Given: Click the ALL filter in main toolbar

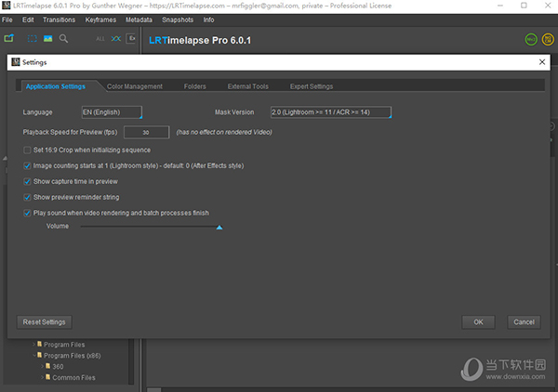Looking at the screenshot, I should (x=100, y=39).
